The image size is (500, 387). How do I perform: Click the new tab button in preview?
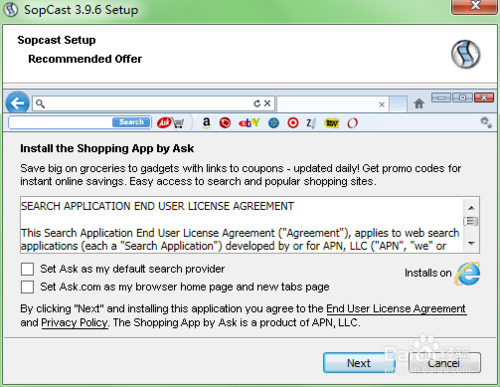(x=398, y=104)
